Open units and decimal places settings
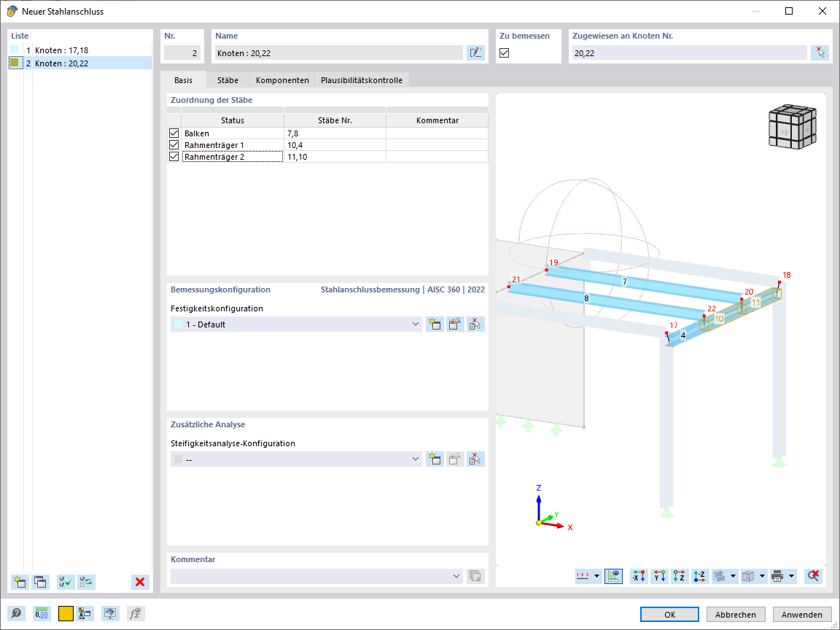This screenshot has width=840, height=630. coord(42,614)
